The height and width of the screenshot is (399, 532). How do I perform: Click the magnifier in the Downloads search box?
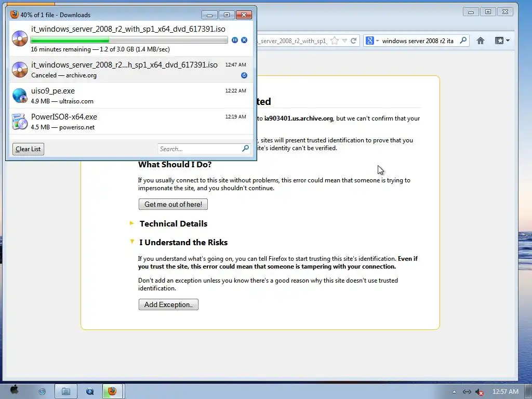pyautogui.click(x=245, y=148)
